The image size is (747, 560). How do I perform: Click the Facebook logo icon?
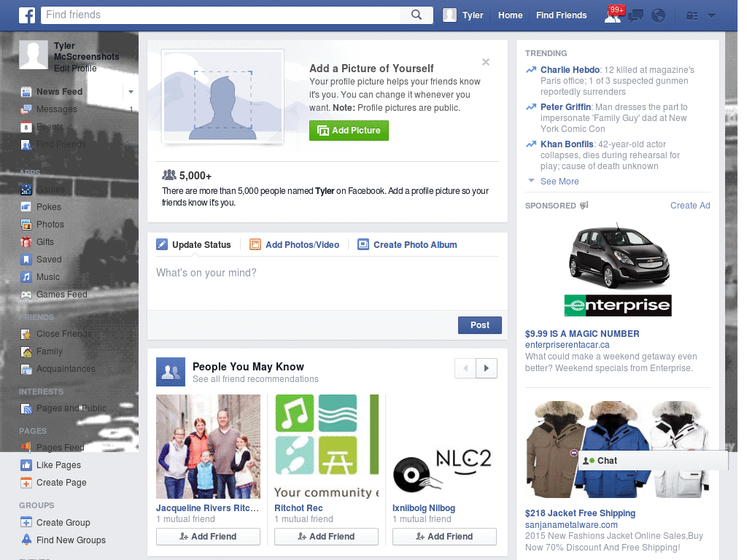click(27, 15)
